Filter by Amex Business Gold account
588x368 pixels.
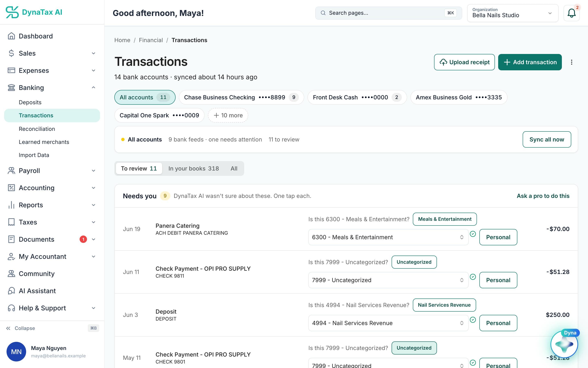459,97
